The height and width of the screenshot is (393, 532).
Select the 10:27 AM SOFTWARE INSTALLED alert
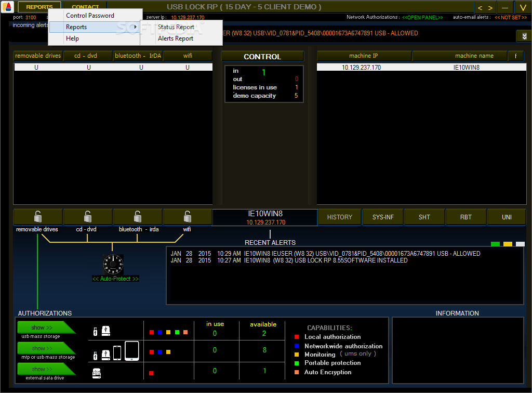tap(289, 260)
